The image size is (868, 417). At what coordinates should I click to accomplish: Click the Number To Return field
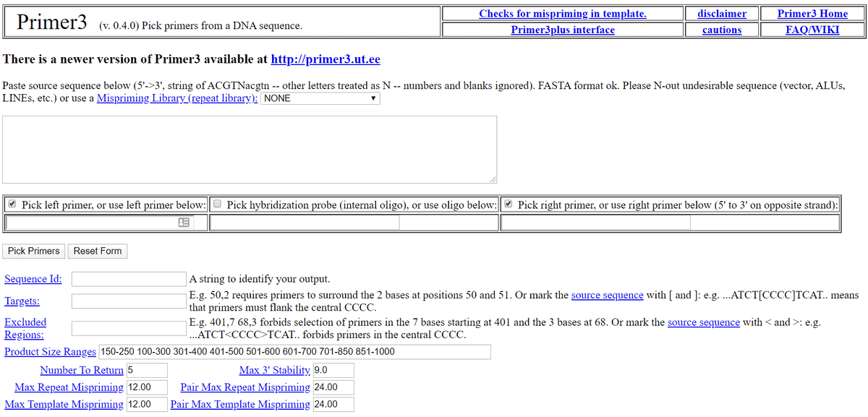click(x=147, y=370)
